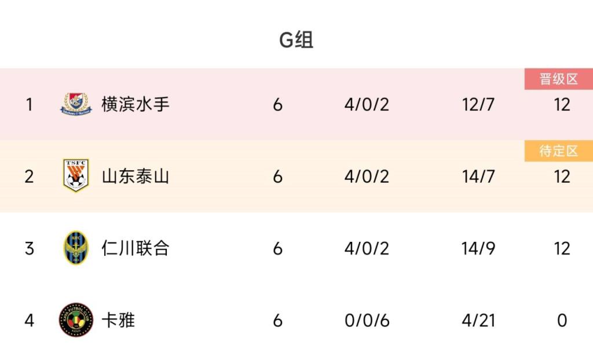The image size is (593, 364).
Task: Click the Kaya FC round crest
Action: [76, 320]
